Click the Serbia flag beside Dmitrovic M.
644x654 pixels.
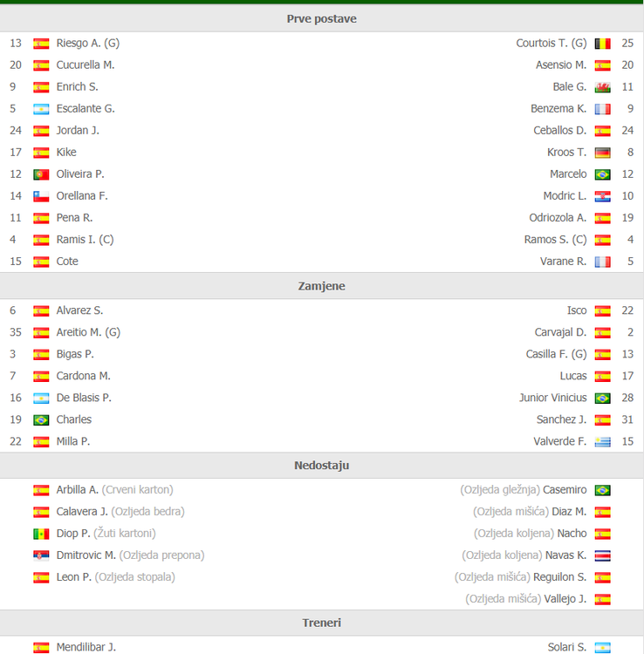(41, 555)
